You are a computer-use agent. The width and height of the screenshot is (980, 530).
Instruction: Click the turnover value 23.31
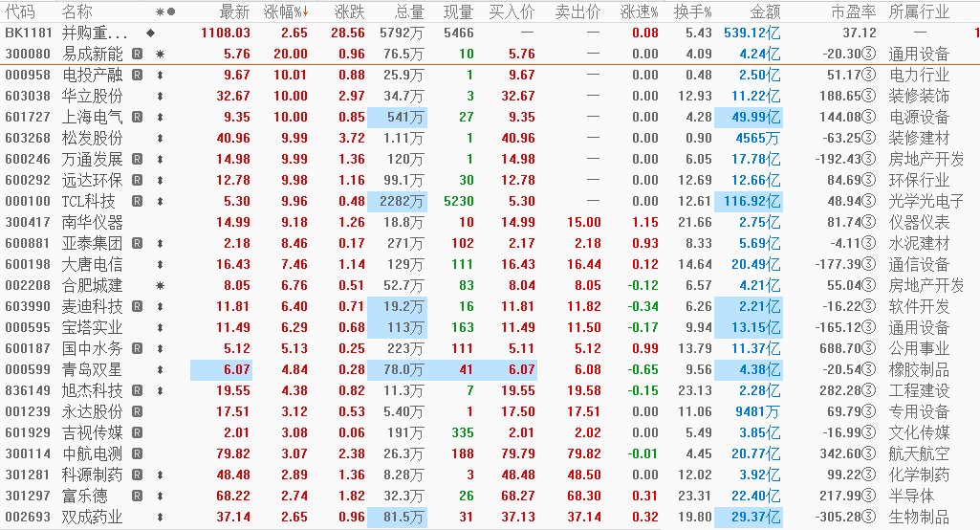[695, 496]
